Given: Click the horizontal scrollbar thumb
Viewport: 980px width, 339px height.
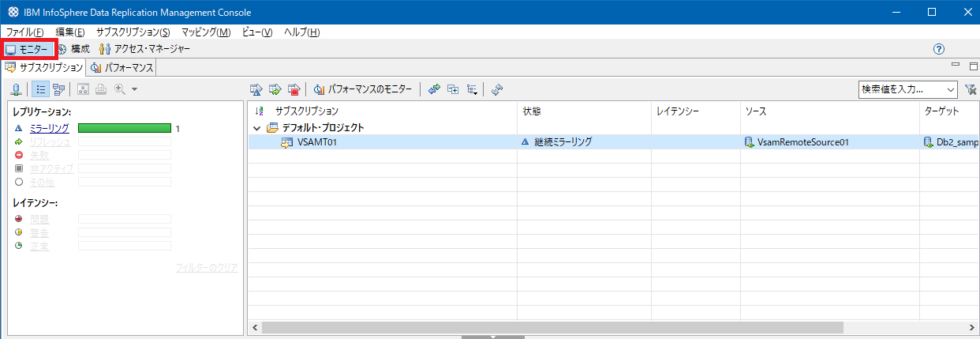Looking at the screenshot, I should click(x=552, y=327).
